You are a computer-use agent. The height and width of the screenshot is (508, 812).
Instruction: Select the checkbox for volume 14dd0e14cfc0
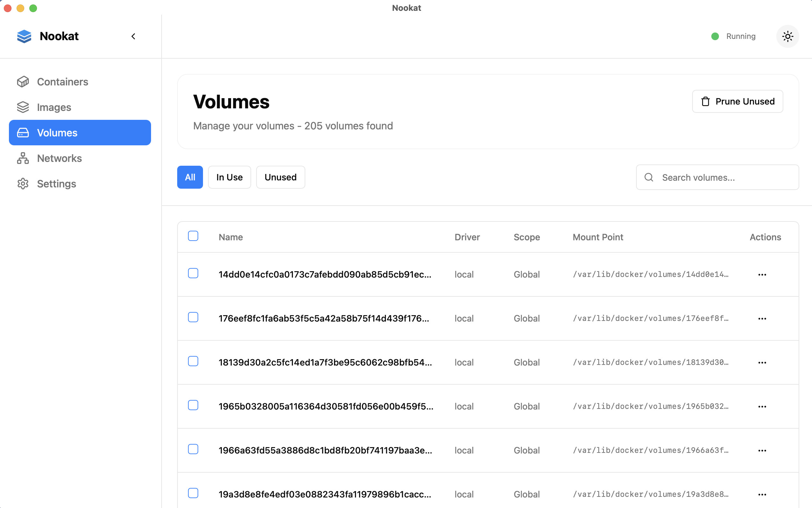pyautogui.click(x=193, y=273)
